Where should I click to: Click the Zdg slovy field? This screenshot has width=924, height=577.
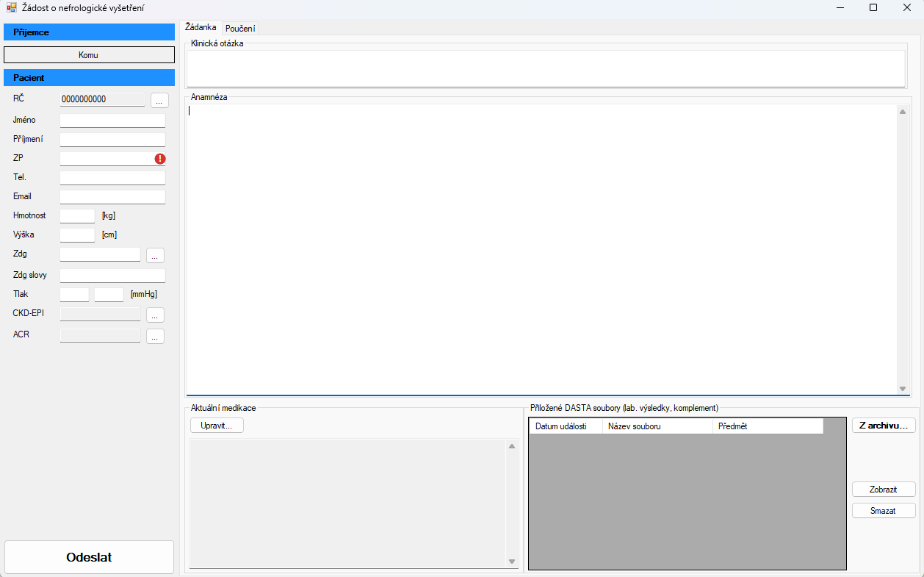(112, 276)
